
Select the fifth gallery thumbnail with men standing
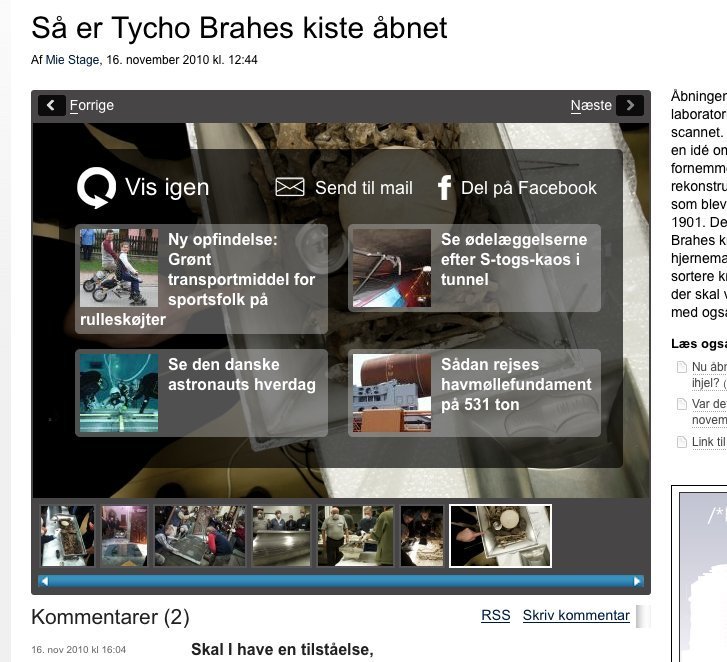click(355, 536)
